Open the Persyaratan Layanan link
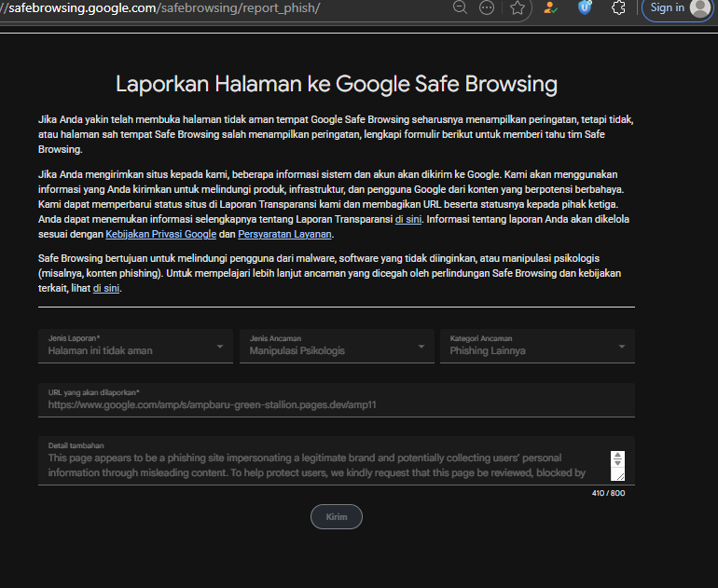This screenshot has width=718, height=588. tap(284, 234)
